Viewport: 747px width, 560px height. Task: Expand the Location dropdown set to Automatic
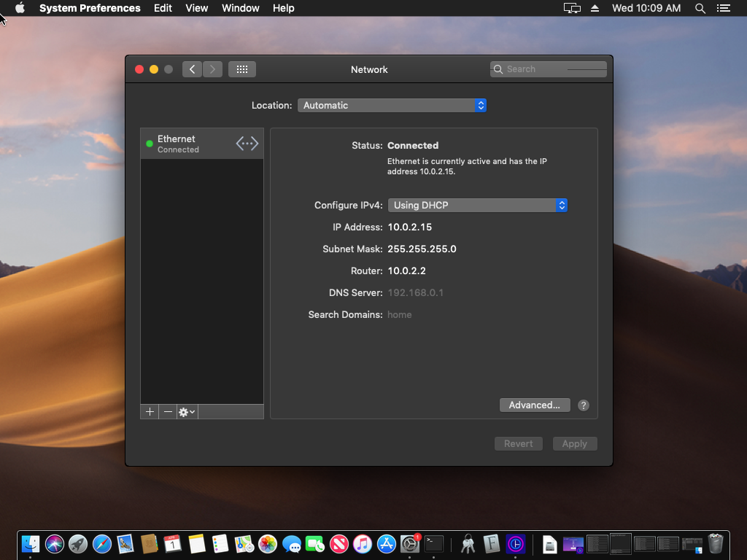(x=392, y=105)
